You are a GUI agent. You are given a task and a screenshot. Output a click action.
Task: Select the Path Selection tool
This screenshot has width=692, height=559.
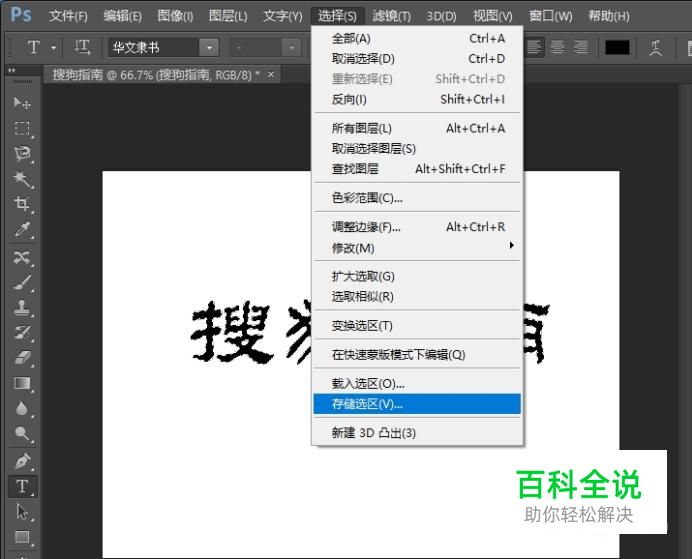point(22,512)
